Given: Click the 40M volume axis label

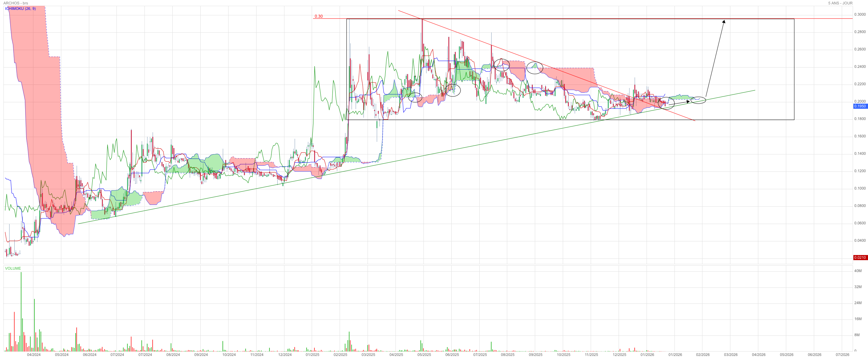Looking at the screenshot, I should 858,271.
